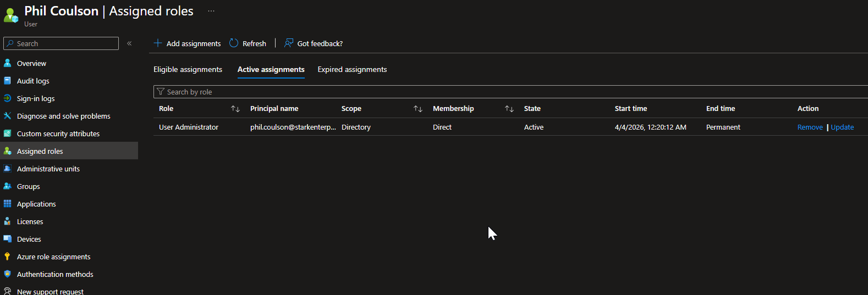
Task: Click the Phil Coulson user avatar icon
Action: pos(10,15)
